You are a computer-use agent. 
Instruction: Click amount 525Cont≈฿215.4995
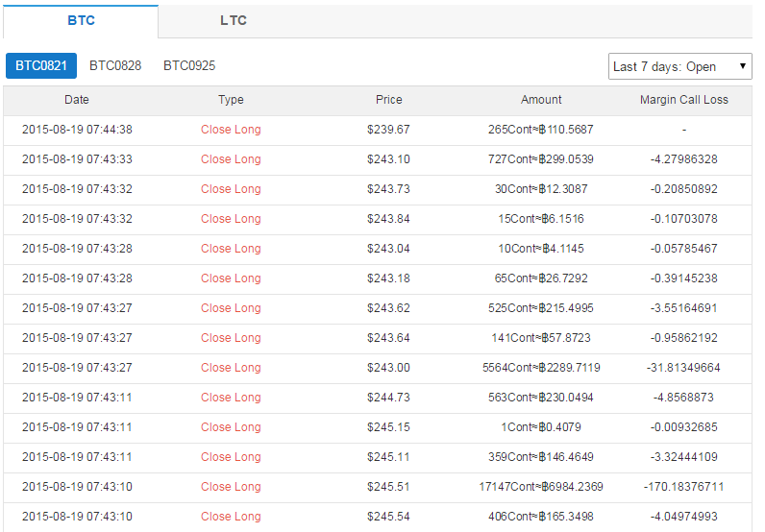(540, 308)
